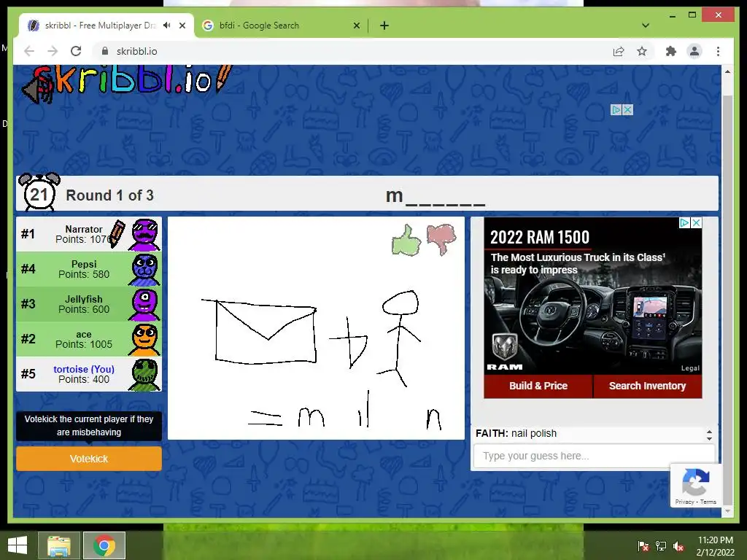Click page scrollbar down arrow
747x560 pixels.
[x=727, y=511]
